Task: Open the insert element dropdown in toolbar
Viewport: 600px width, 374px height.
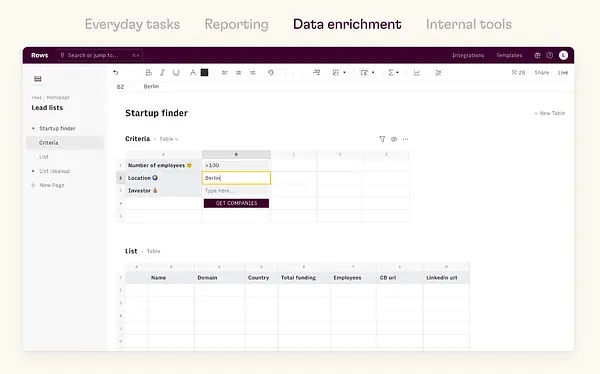Action: 367,72
